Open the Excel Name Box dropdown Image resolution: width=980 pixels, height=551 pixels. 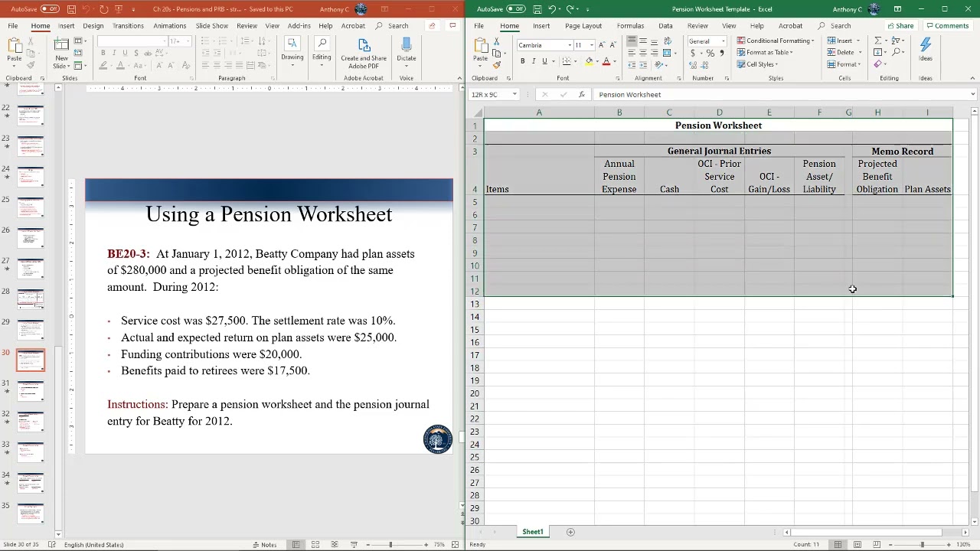(x=514, y=95)
